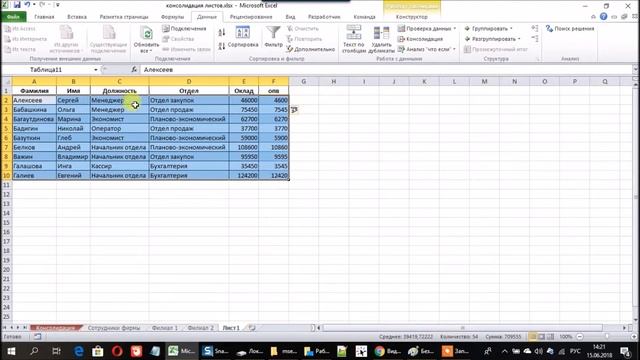Switch to Page Layout view in status bar
This screenshot has width=640, height=360.
click(x=542, y=337)
